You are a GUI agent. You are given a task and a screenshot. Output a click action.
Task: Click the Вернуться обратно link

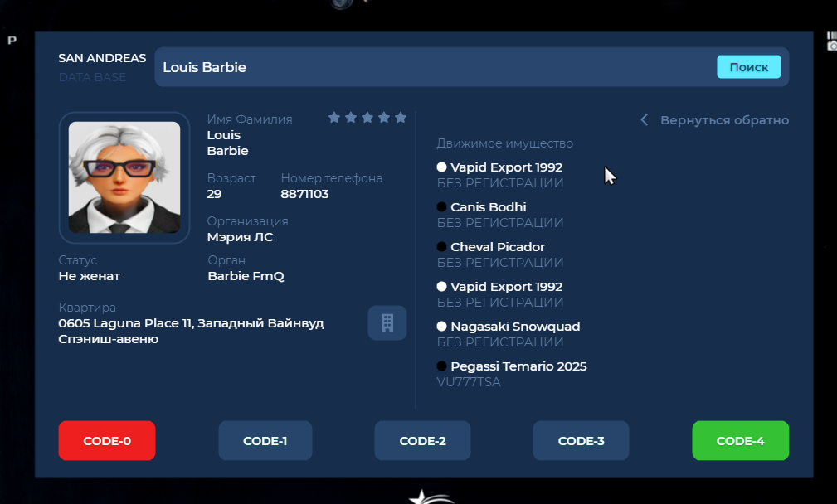724,120
